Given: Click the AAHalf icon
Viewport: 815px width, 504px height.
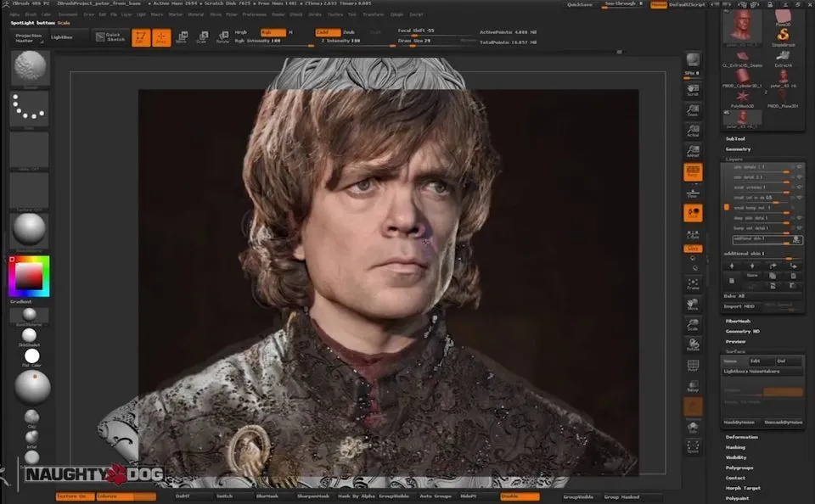Looking at the screenshot, I should point(693,151).
